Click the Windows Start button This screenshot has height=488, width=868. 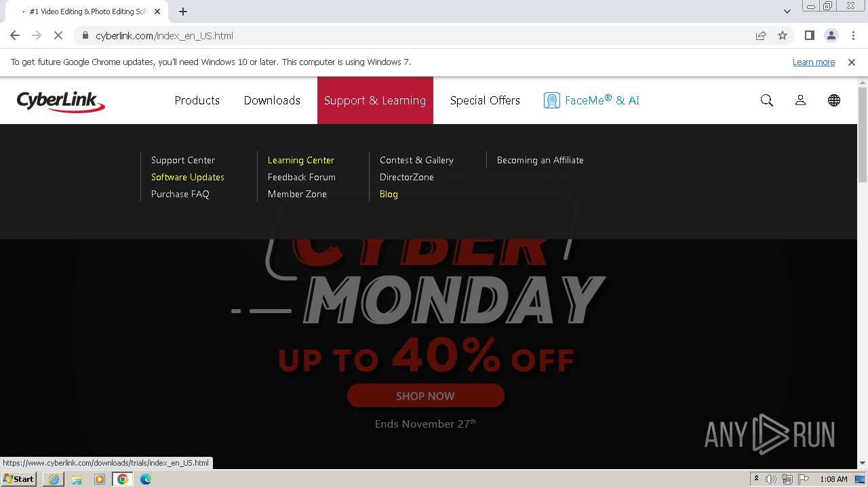pyautogui.click(x=19, y=479)
